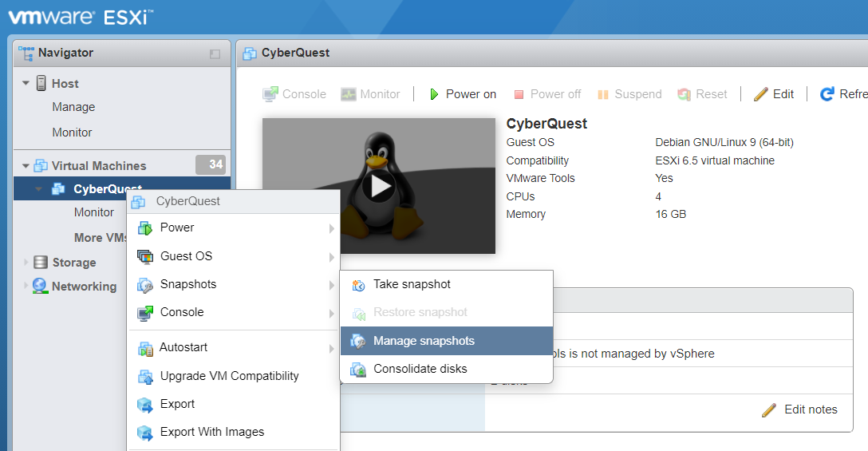Minimize the Navigator panel
This screenshot has height=451, width=868.
coord(215,53)
